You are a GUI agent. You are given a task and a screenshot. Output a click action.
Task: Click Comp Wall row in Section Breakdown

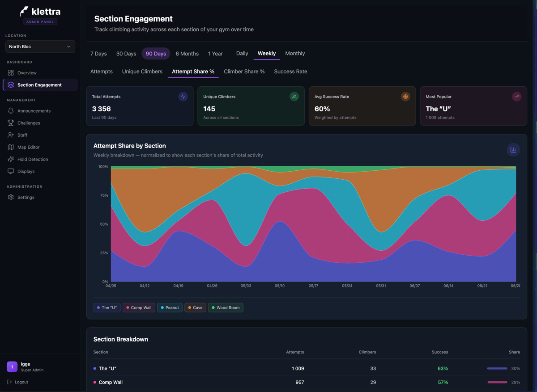307,382
